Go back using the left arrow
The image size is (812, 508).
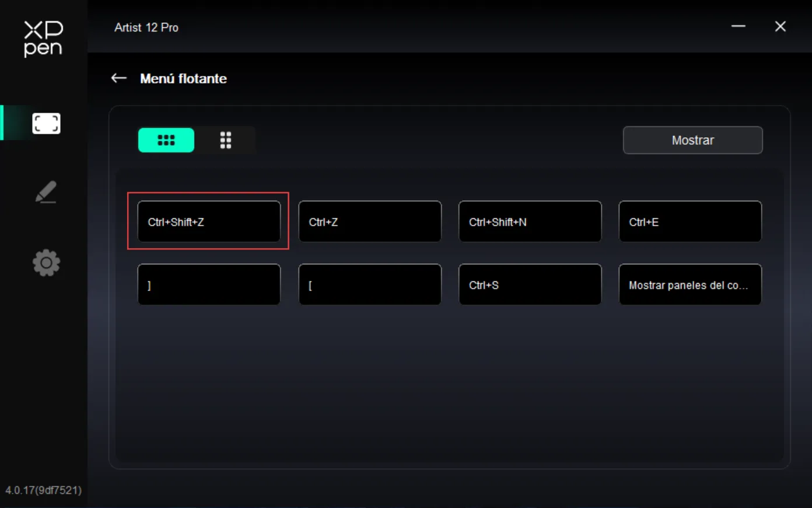[119, 78]
